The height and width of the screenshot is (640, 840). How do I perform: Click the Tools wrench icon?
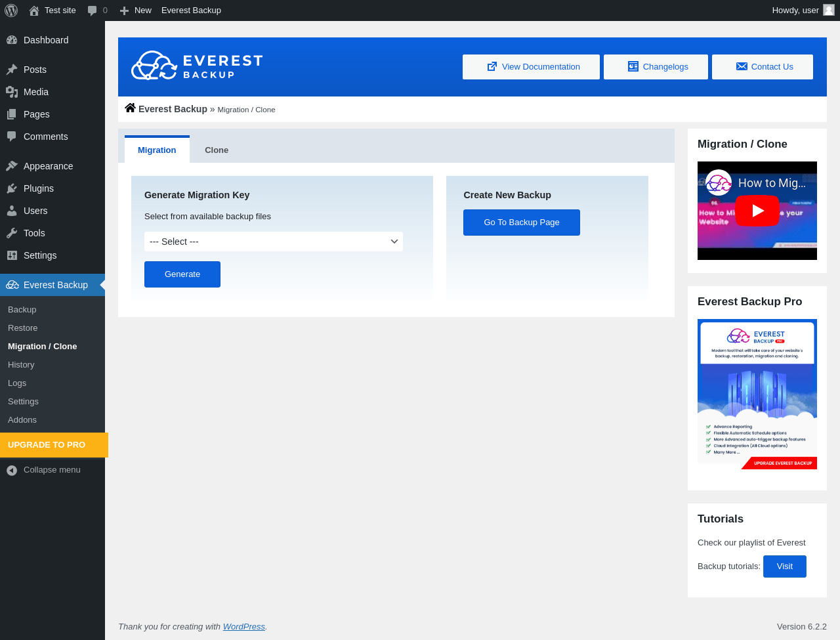[x=12, y=233]
